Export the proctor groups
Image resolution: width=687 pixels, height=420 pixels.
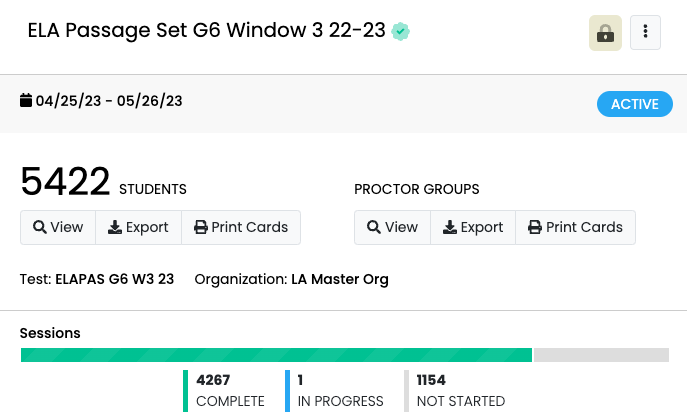473,227
